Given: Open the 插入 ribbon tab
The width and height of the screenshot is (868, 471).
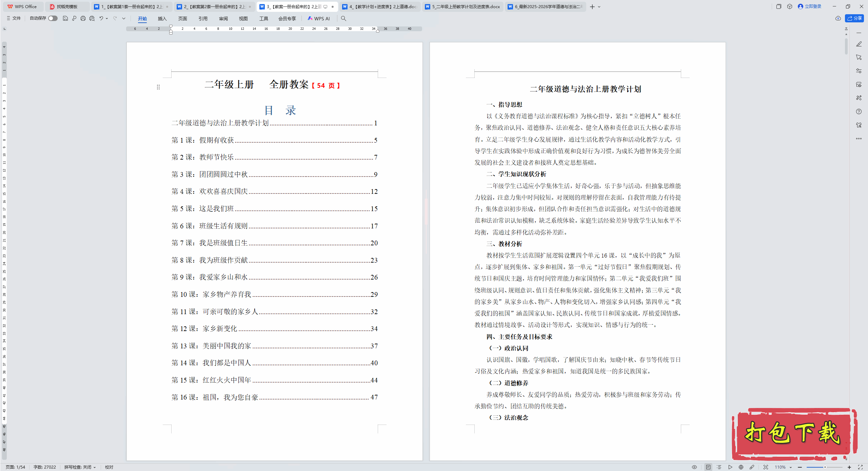Looking at the screenshot, I should [162, 18].
